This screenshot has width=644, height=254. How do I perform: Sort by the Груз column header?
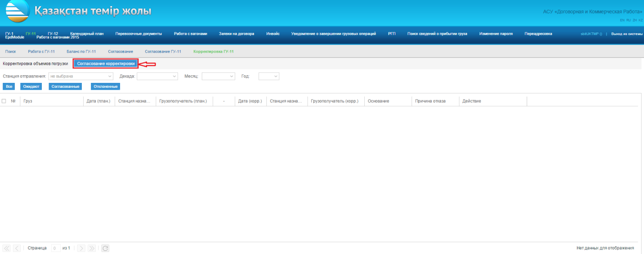pos(28,101)
